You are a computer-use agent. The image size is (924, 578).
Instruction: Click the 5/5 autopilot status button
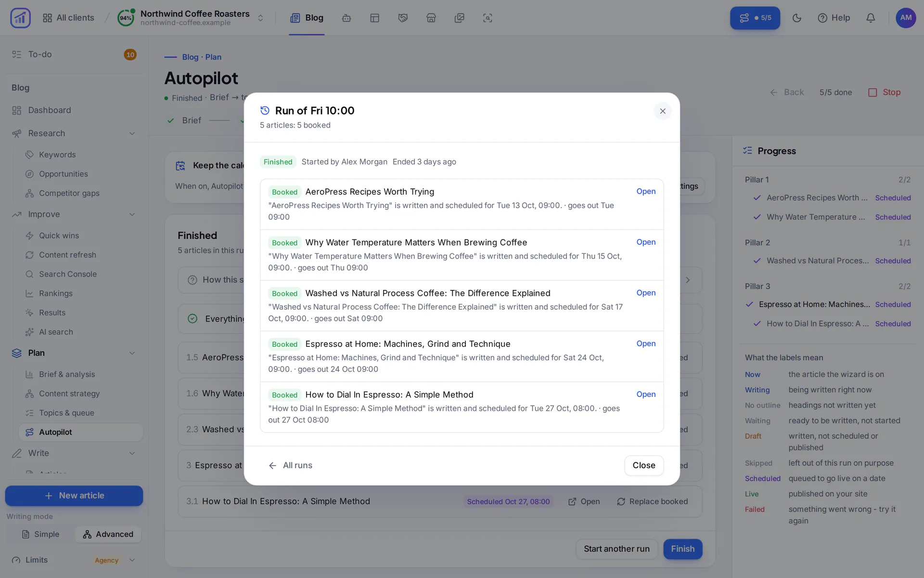click(755, 18)
